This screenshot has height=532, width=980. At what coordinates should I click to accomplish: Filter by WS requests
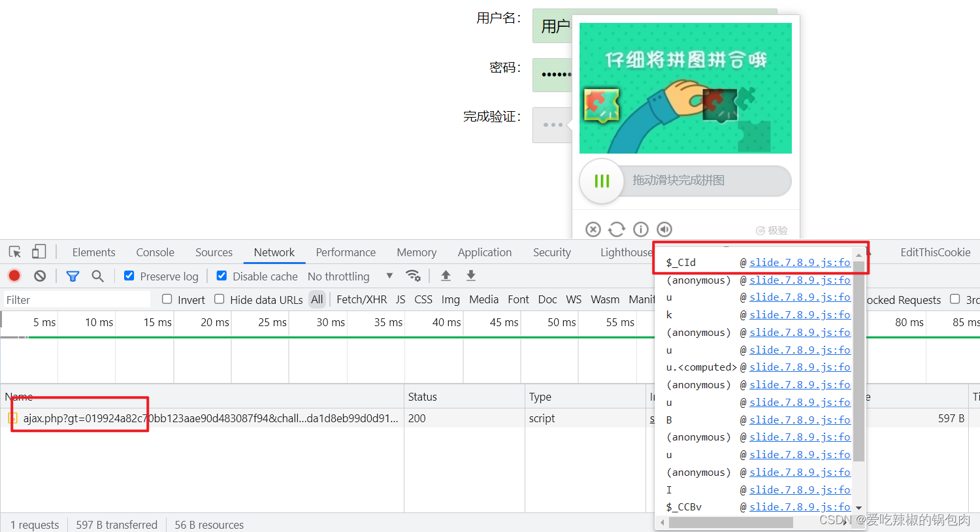(574, 299)
